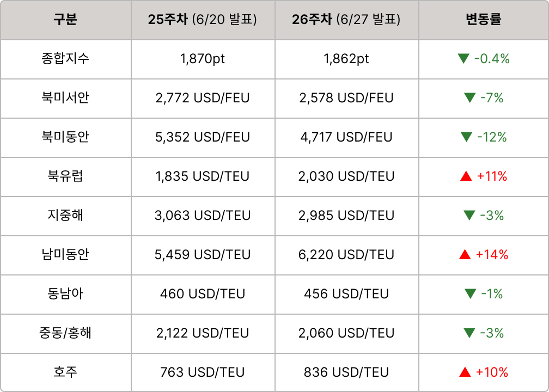
Task: Click the green down arrow for 종합지수
Action: (x=463, y=59)
